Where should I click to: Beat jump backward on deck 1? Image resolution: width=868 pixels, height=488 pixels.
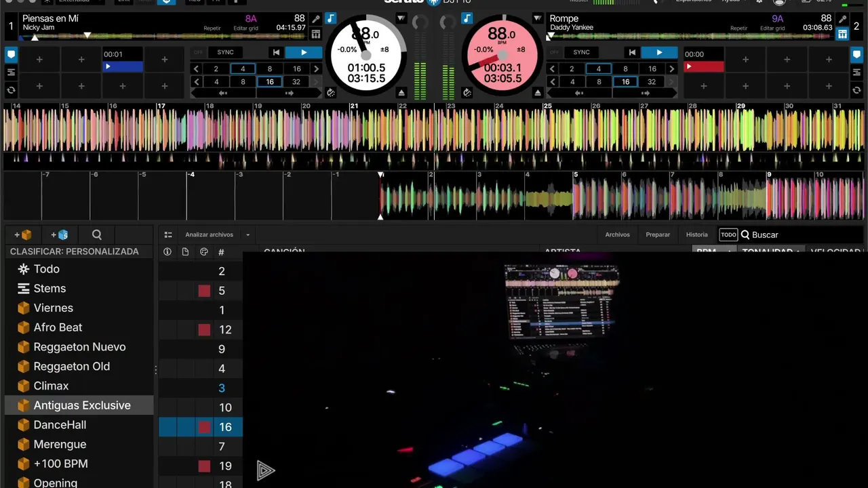[x=222, y=94]
